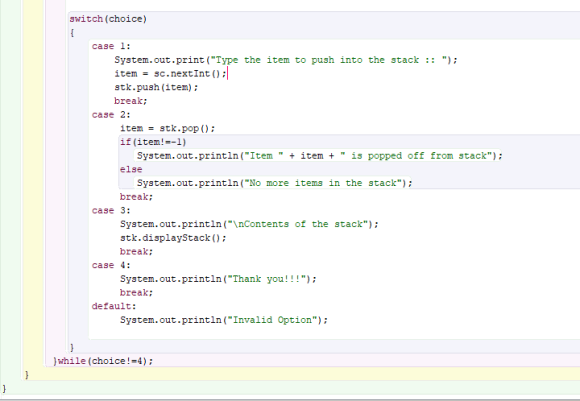Click the "Thank you!!!" println line

[x=218, y=279]
